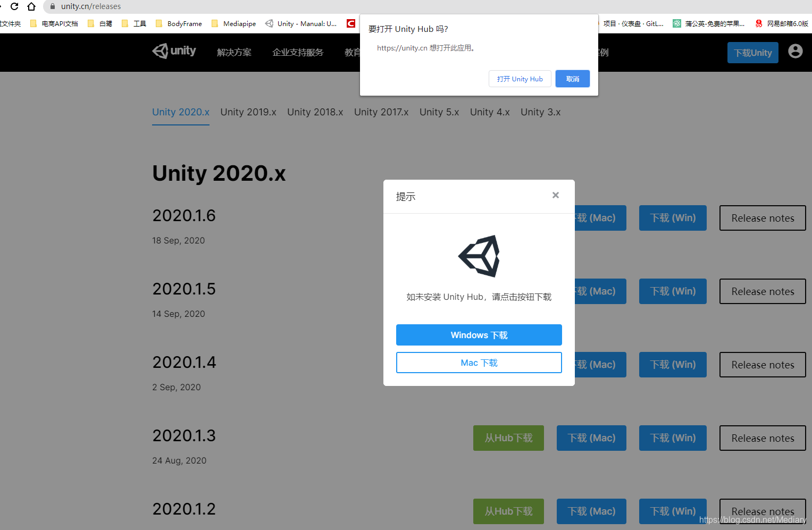Open 解决方案 navigation menu
812x530 pixels.
(x=234, y=52)
